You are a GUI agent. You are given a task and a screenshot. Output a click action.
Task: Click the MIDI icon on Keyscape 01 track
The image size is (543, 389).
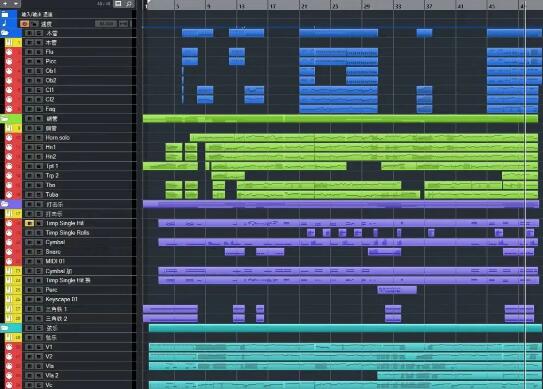tap(9, 299)
